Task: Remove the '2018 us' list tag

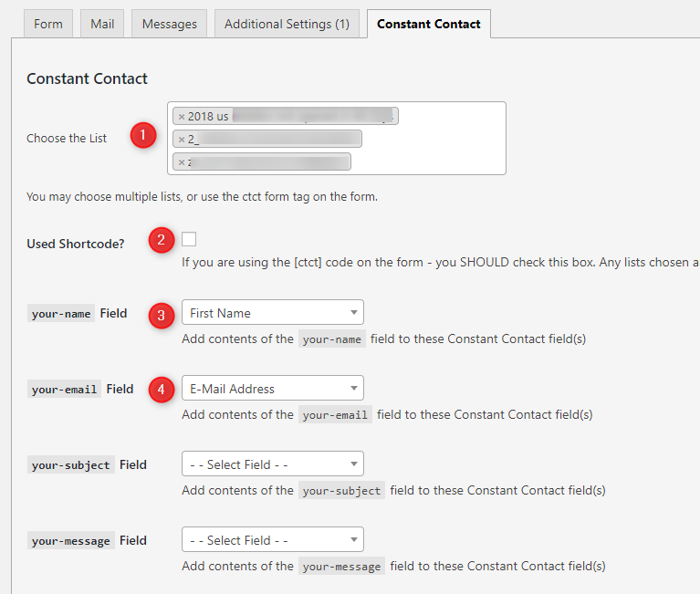Action: [x=182, y=117]
